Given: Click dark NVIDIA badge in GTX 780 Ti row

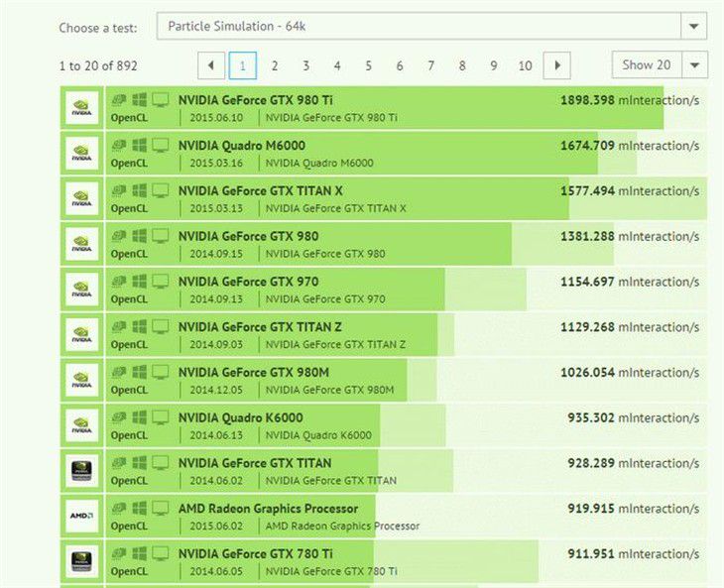Looking at the screenshot, I should 81,561.
